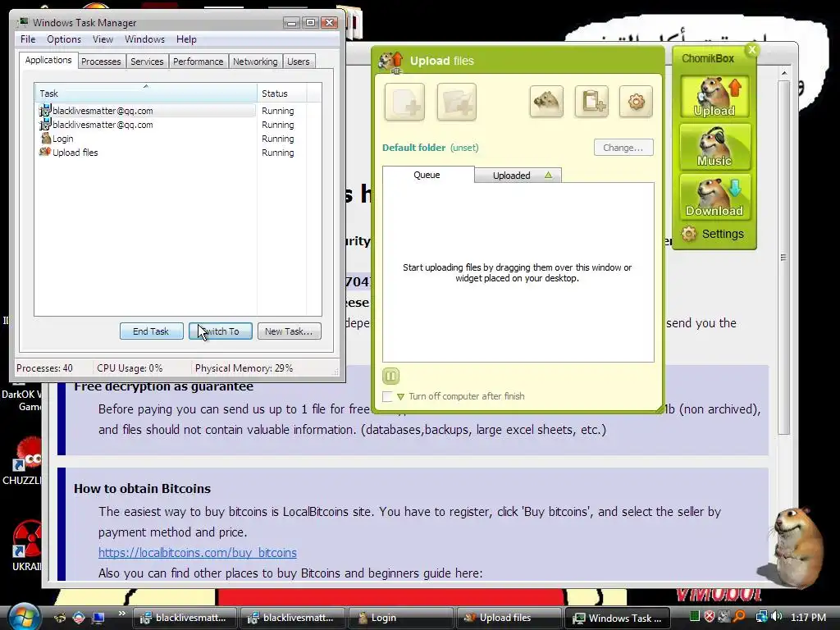Click the paste clipboard icon in Upload files
This screenshot has height=630, width=840.
tap(591, 101)
